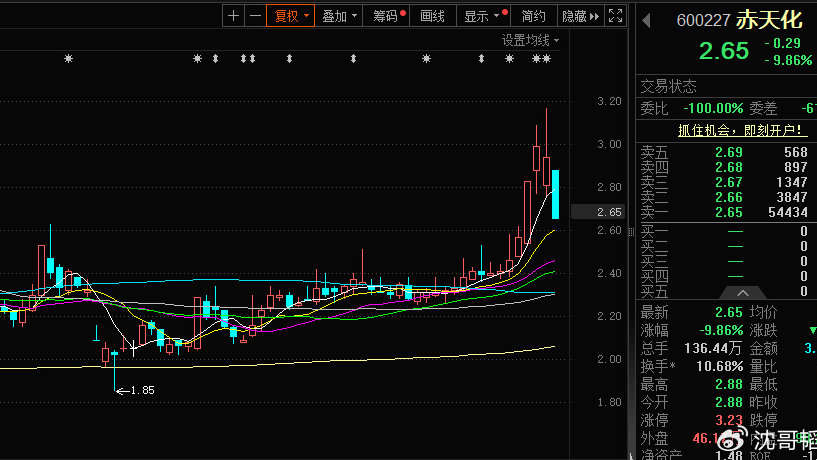Click the 1.85 low price label
Viewport: 817px width, 460px height.
click(x=142, y=390)
